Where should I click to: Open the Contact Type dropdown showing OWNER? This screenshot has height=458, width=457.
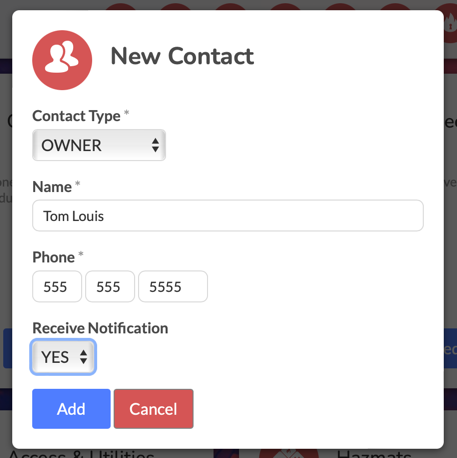[99, 145]
